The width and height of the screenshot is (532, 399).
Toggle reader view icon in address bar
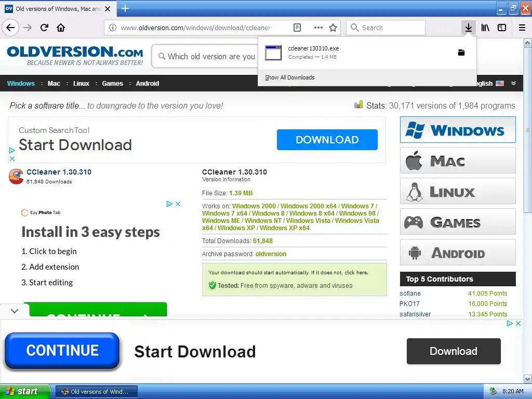[297, 28]
